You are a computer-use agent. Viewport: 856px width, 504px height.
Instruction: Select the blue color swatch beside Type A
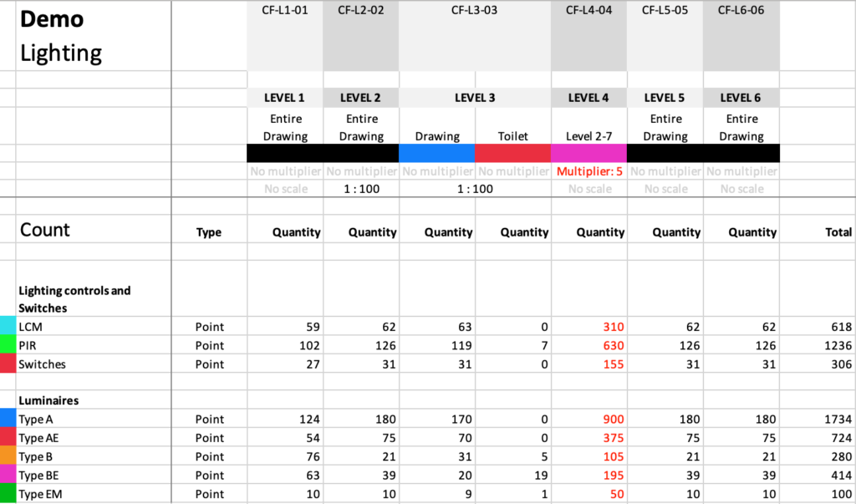pyautogui.click(x=6, y=419)
